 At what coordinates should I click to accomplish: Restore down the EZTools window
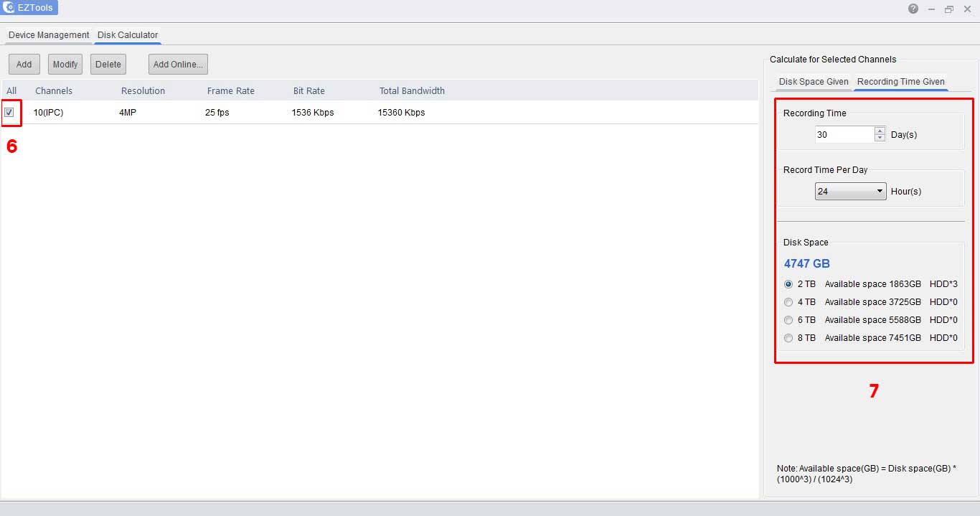tap(949, 9)
